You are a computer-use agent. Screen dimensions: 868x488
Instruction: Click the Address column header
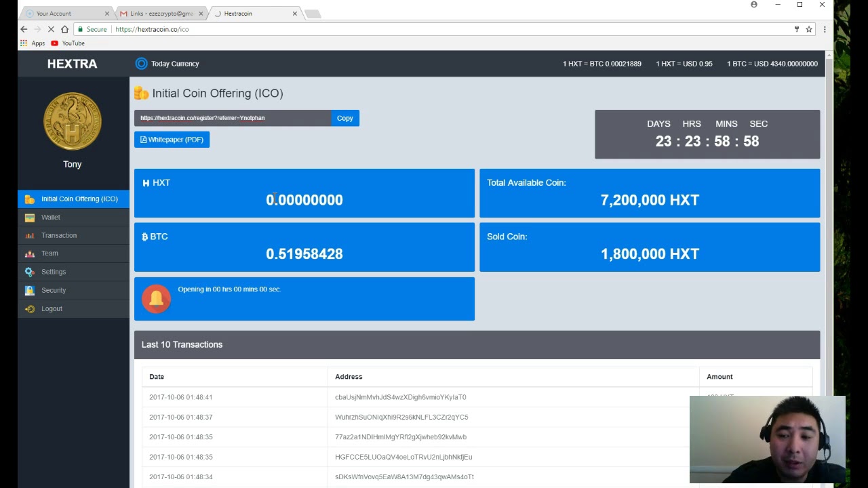pos(349,377)
